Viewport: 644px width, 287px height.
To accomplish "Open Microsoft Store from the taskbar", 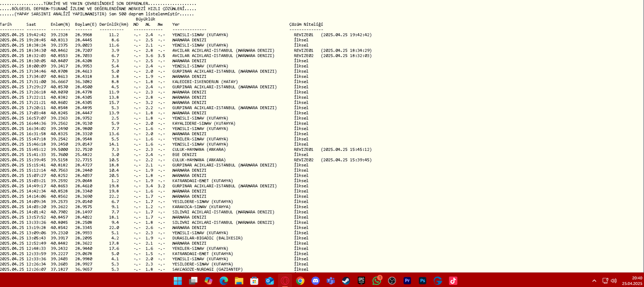I will (254, 281).
